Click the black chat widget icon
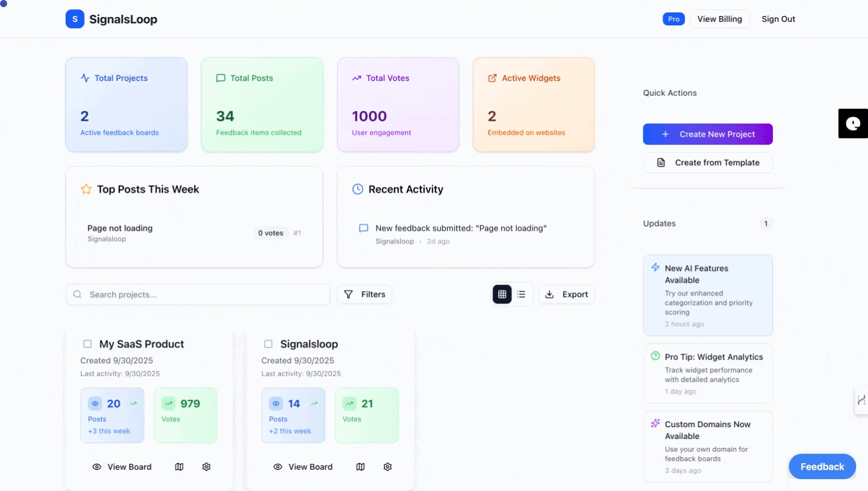 (853, 124)
